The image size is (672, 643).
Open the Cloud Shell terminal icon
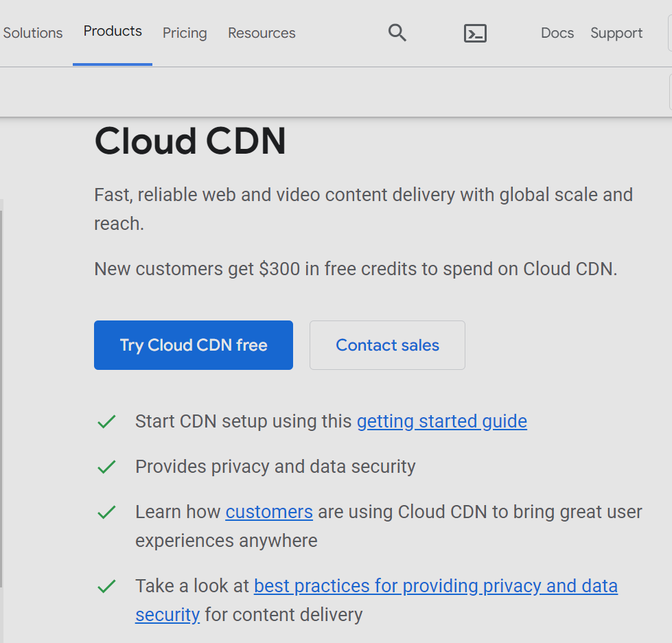[x=475, y=33]
